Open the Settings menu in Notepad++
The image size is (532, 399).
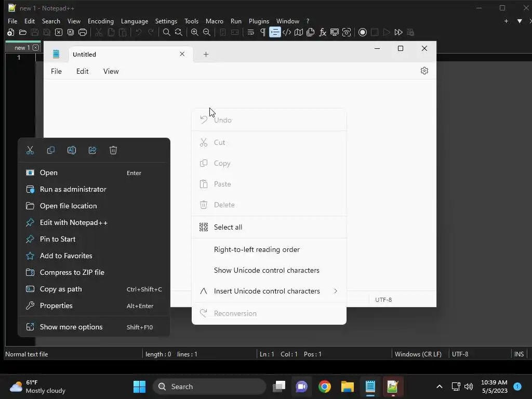pyautogui.click(x=166, y=21)
